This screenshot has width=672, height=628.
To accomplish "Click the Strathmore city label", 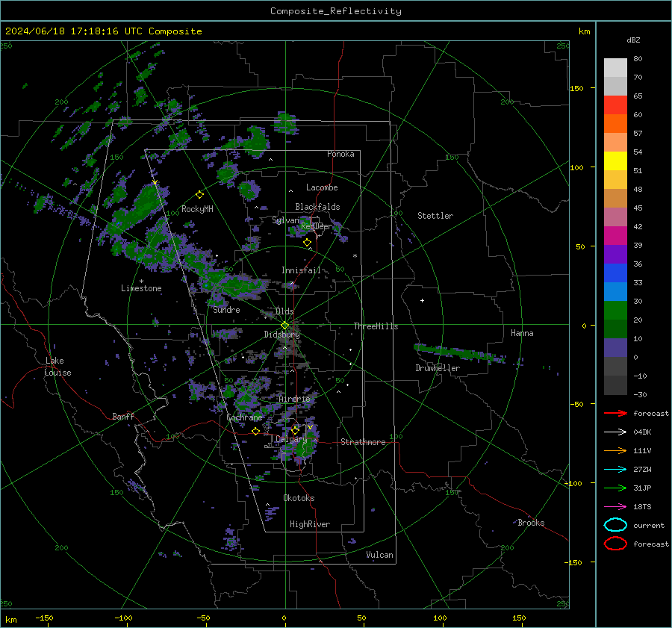I will 363,442.
